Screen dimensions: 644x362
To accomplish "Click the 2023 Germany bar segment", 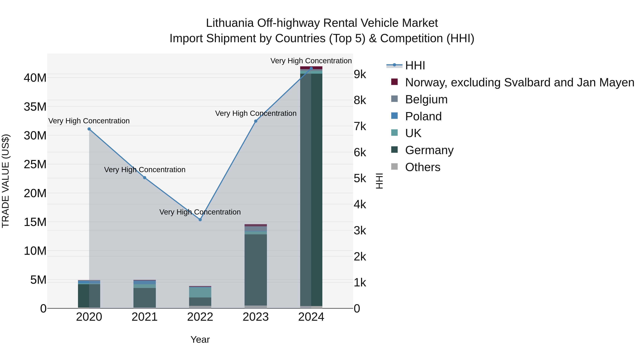I will 255,270.
